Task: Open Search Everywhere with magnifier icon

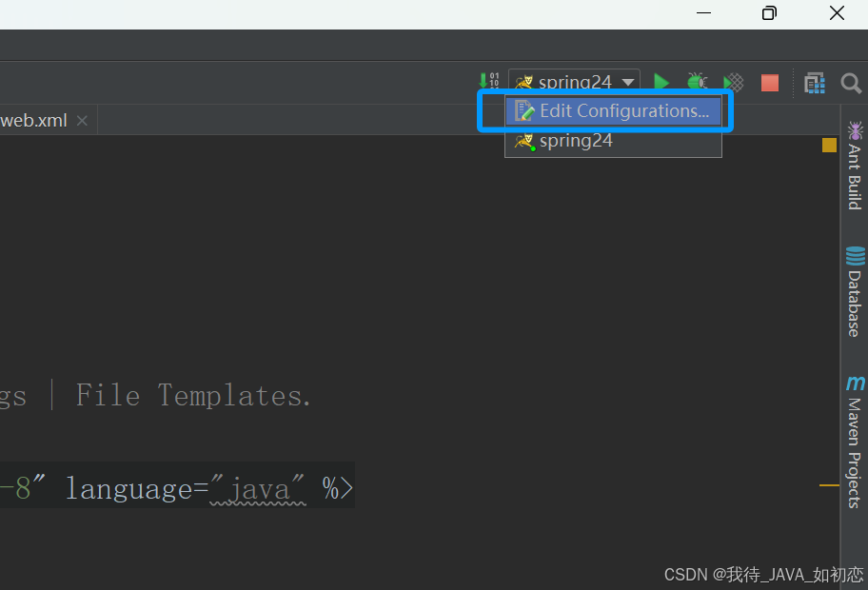Action: [850, 83]
